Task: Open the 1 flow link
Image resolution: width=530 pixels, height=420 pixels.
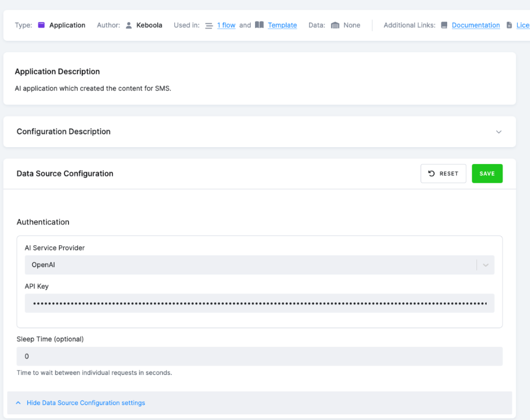Action: coord(226,25)
